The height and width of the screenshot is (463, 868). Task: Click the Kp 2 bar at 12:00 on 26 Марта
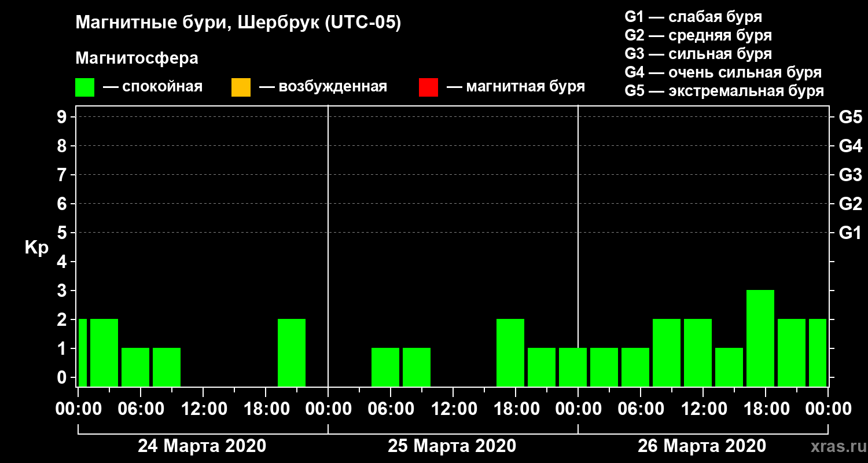[698, 352]
